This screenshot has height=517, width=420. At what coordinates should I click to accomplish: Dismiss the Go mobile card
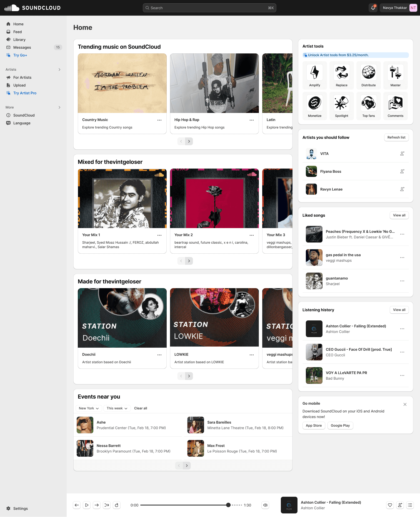click(x=405, y=404)
